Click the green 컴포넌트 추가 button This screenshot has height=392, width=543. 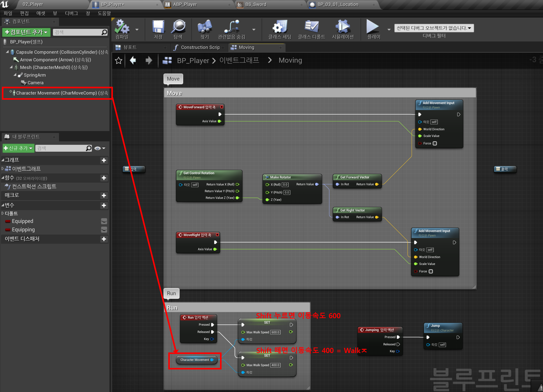[x=26, y=32]
